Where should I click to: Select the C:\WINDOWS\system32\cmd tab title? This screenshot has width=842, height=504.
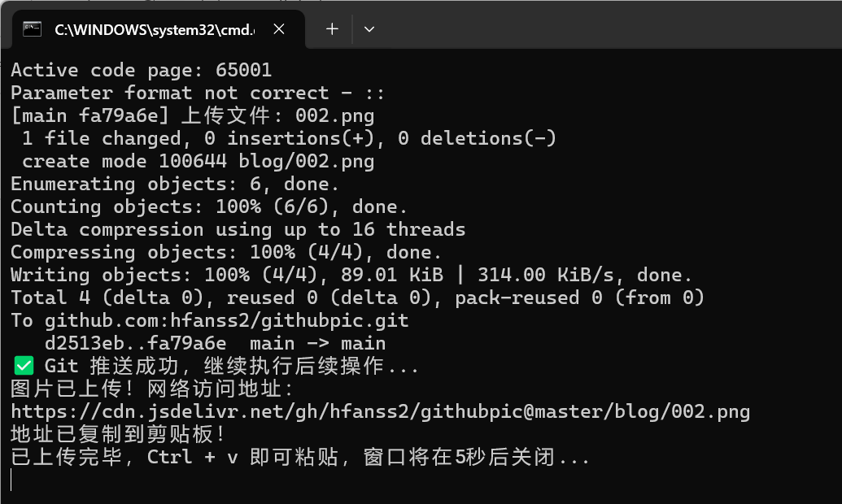pos(155,29)
